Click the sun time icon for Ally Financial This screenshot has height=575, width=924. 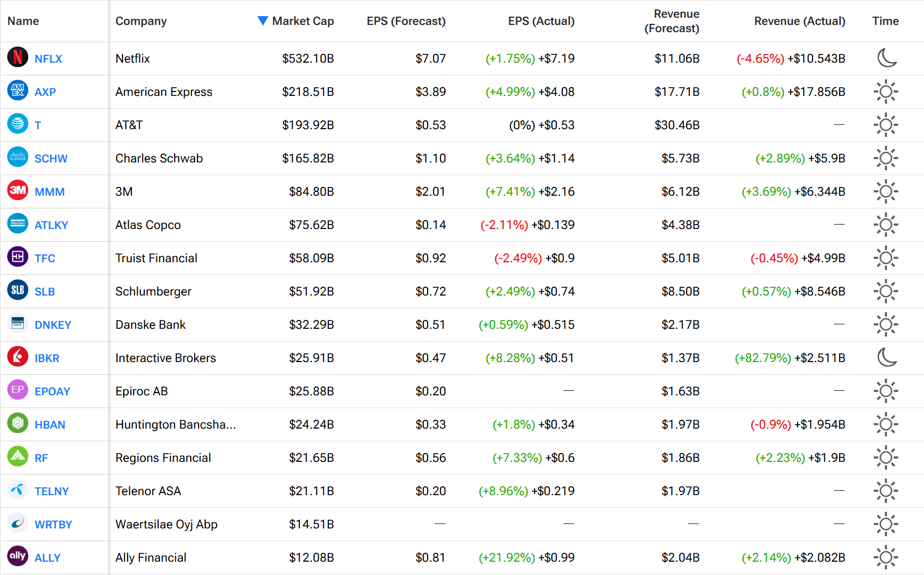pyautogui.click(x=886, y=557)
